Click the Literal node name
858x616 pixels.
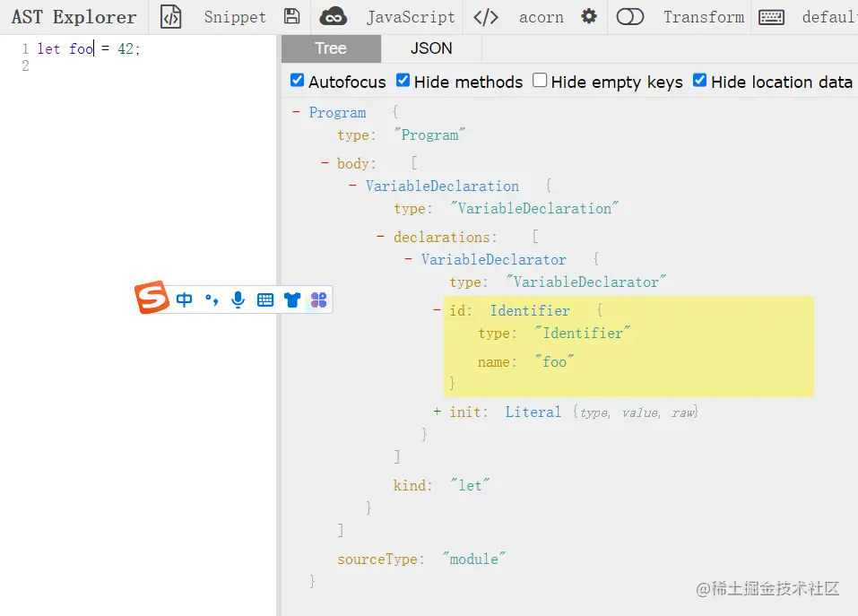[533, 412]
